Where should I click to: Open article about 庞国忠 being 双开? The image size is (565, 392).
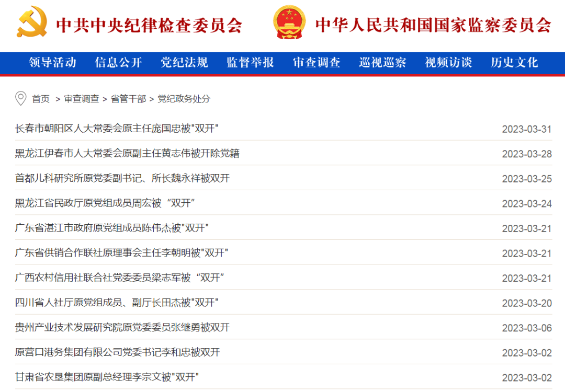117,128
